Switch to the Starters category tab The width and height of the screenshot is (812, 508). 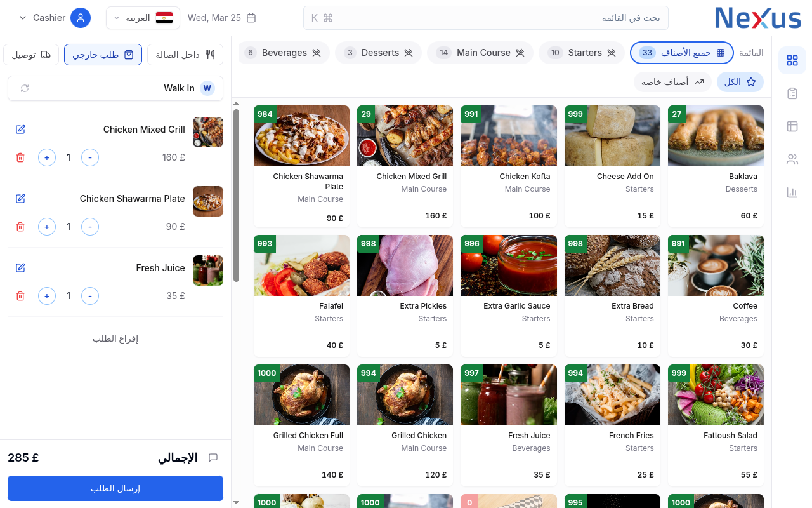click(x=582, y=53)
